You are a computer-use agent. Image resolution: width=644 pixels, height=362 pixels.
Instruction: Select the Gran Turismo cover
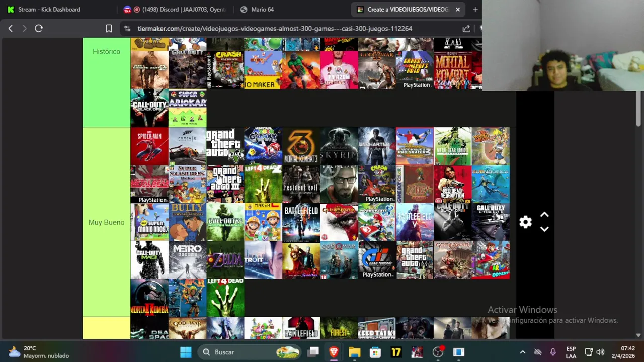(x=377, y=260)
